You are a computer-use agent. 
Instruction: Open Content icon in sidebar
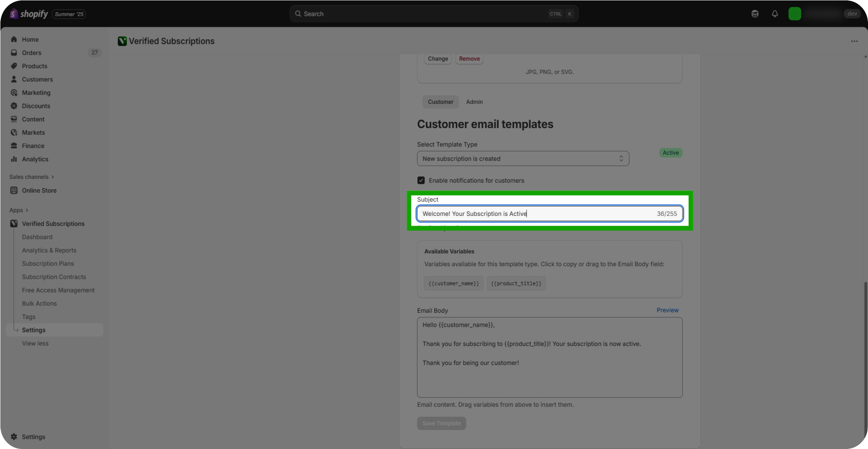coord(14,119)
